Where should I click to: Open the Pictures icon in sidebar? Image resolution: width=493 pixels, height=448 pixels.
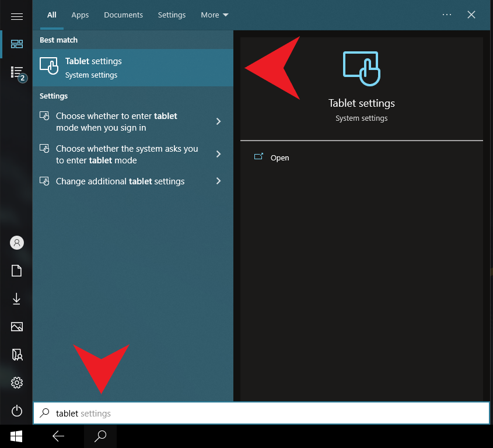(x=17, y=327)
